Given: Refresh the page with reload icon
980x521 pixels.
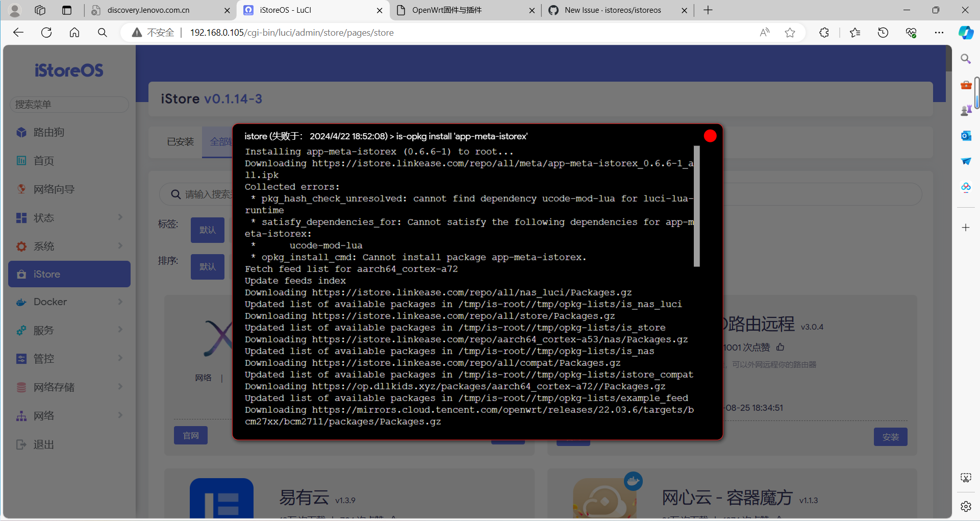Looking at the screenshot, I should pos(46,33).
